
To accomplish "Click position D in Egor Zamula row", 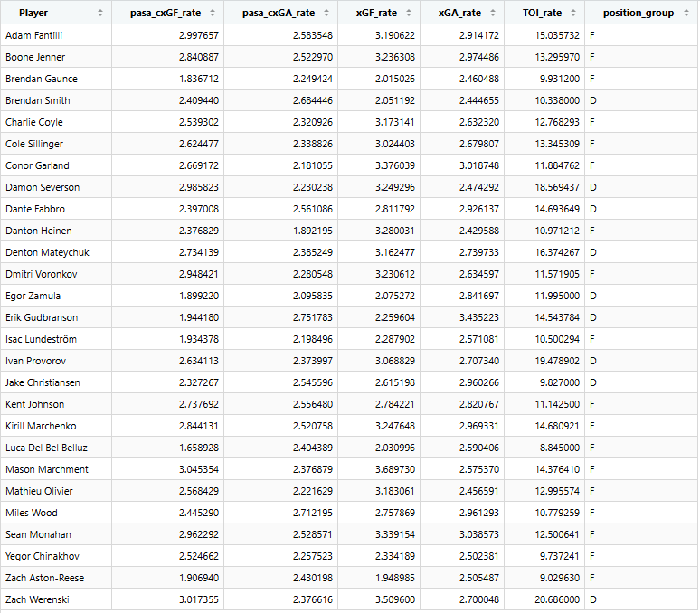I will [593, 296].
